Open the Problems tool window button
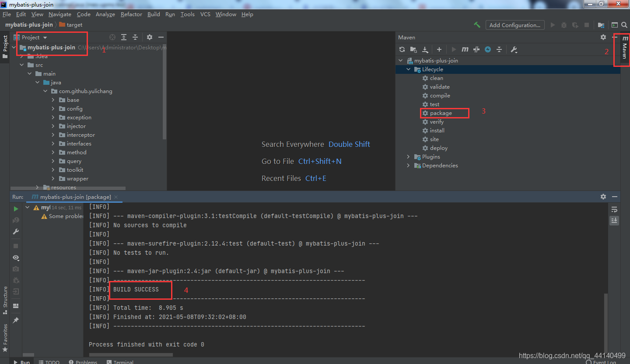 click(83, 362)
